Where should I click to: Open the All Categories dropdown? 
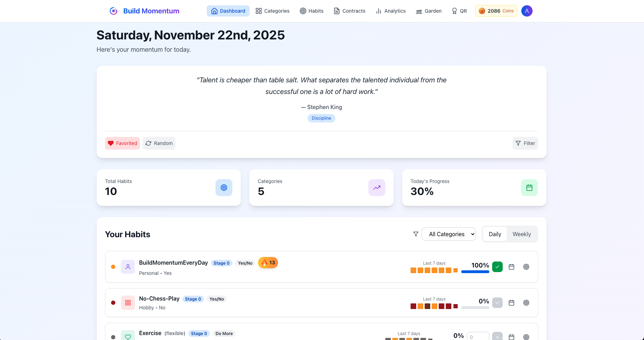point(449,234)
